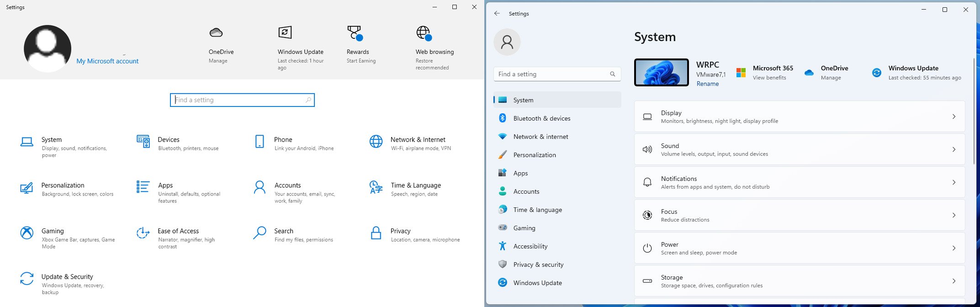Click Gaming Xbox icon in Windows 10 Settings
This screenshot has width=980, height=307.
26,233
